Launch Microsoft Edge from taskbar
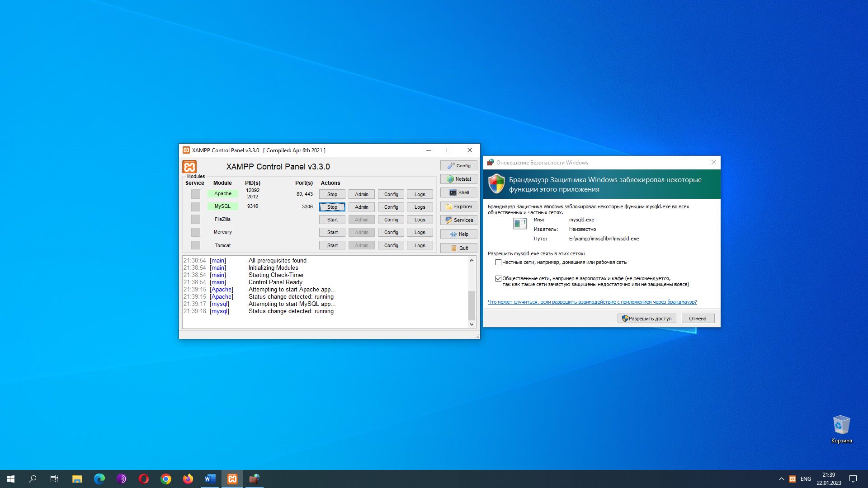868x488 pixels. (x=99, y=479)
